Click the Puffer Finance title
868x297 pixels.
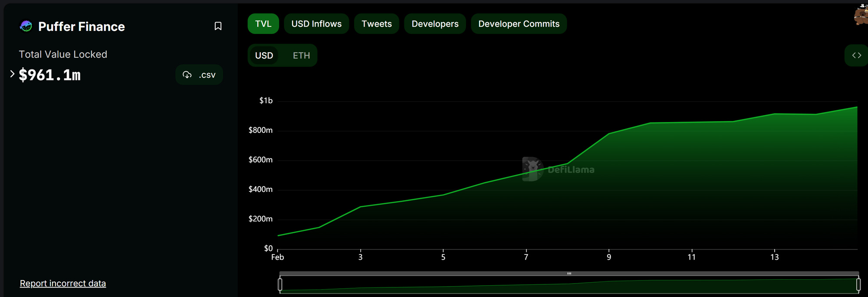pos(82,26)
